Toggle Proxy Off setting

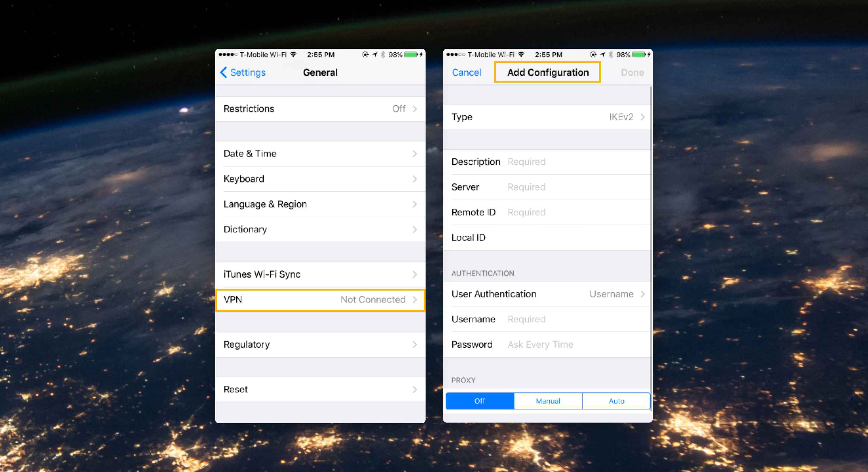tap(479, 400)
